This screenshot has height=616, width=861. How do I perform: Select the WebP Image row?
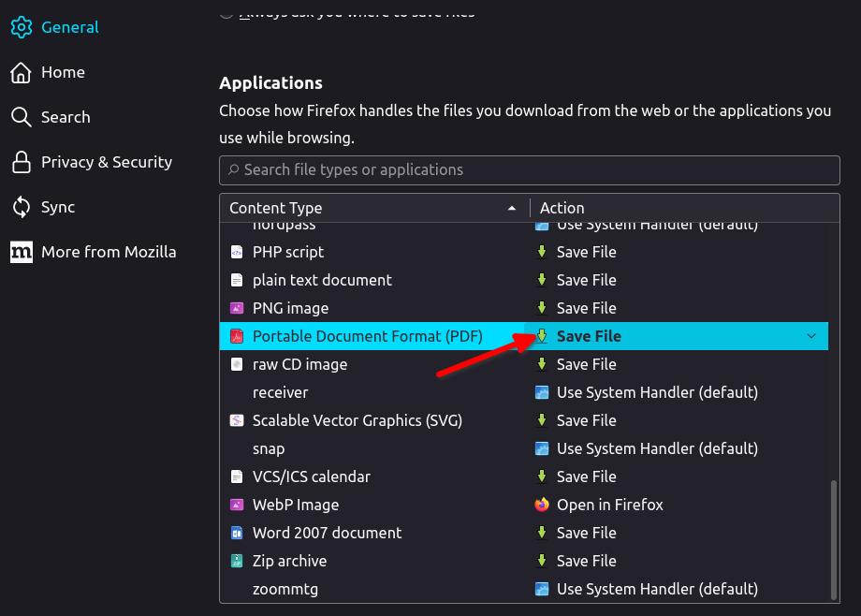[524, 505]
